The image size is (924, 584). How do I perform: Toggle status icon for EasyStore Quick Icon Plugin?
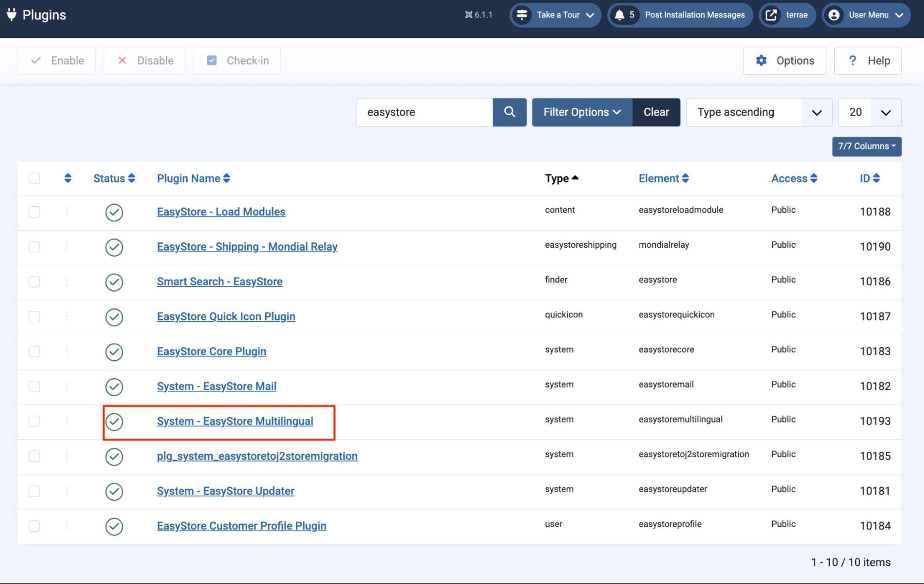click(x=114, y=317)
